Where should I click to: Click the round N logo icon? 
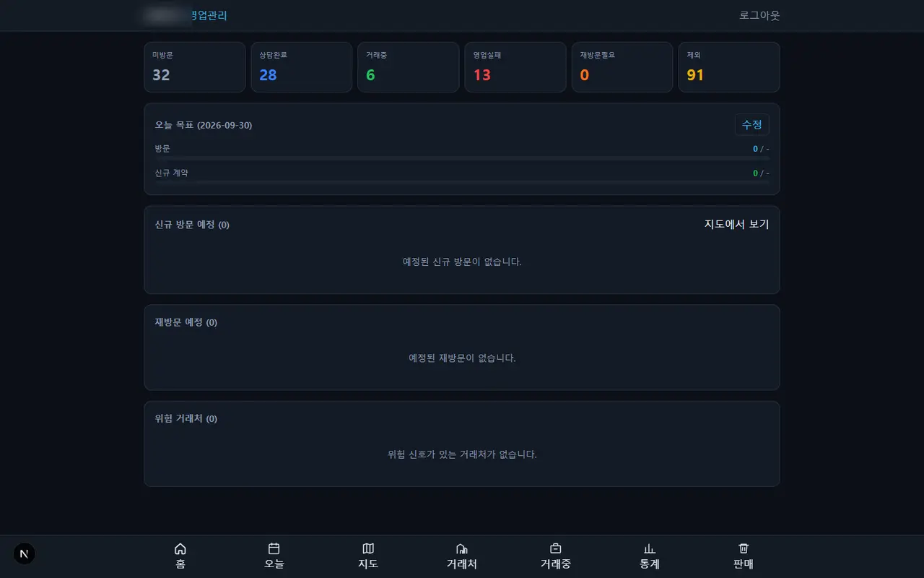25,553
